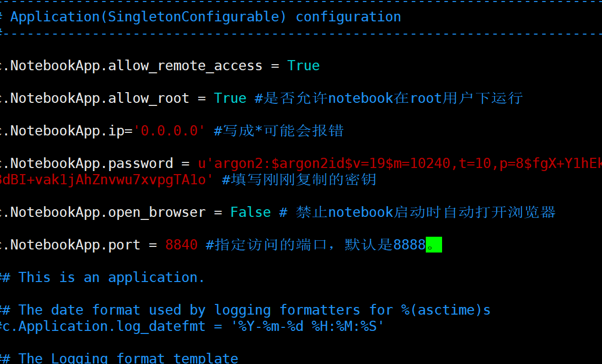Click the port number 8840
Image resolution: width=602 pixels, height=364 pixels.
click(181, 245)
